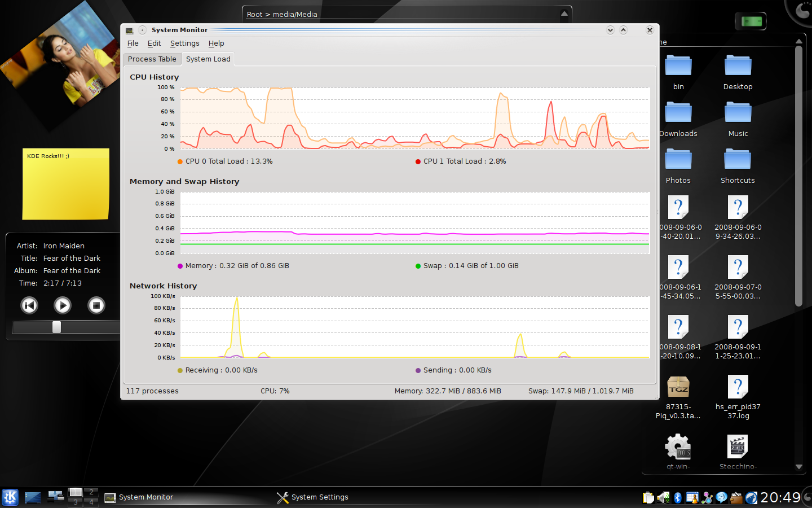Open the device notifier icon in panel

click(56, 497)
